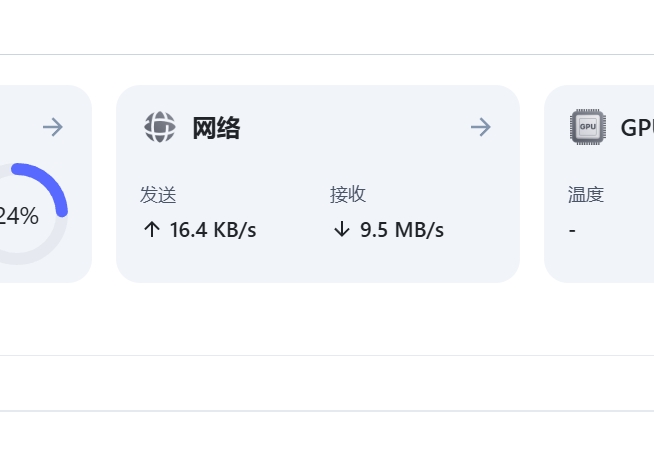654x454 pixels.
Task: Click the 16.4 KB/s send rate value
Action: point(213,230)
